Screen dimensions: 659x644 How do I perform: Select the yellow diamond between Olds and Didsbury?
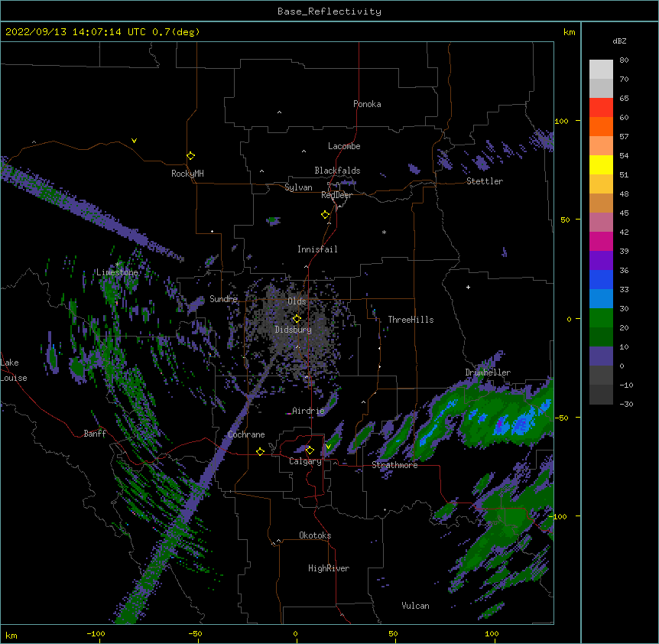297,319
